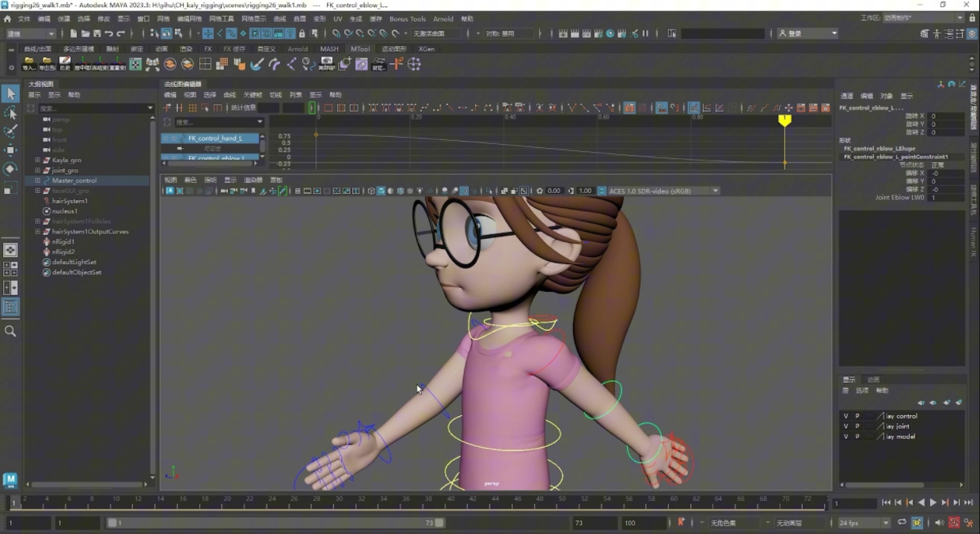Click the Play forwards button
This screenshot has width=980, height=534.
[x=933, y=502]
